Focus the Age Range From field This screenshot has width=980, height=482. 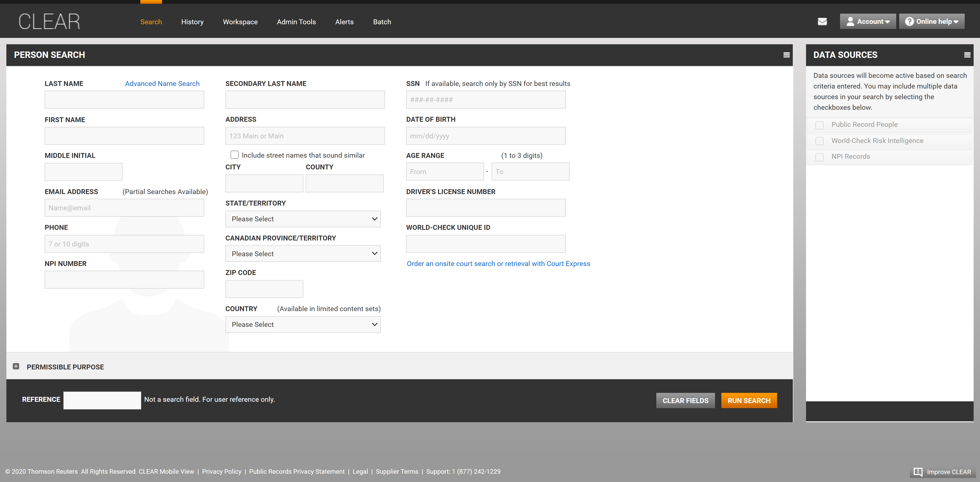(445, 172)
